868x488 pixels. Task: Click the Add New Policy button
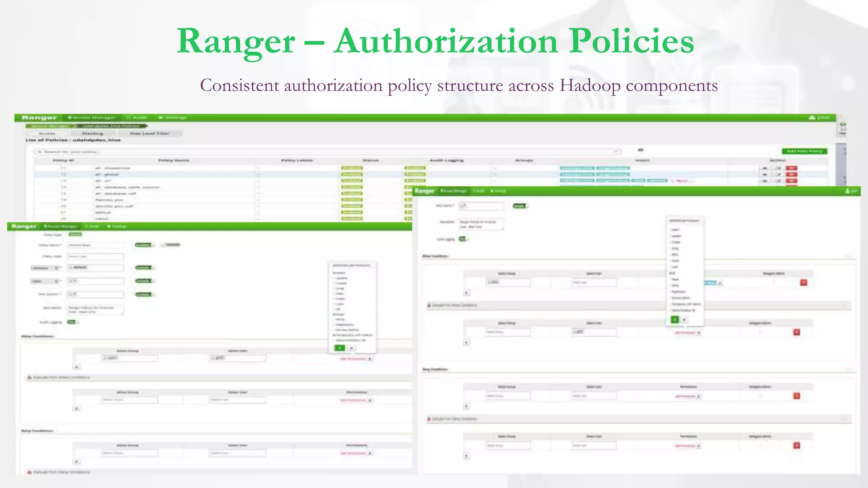click(804, 151)
